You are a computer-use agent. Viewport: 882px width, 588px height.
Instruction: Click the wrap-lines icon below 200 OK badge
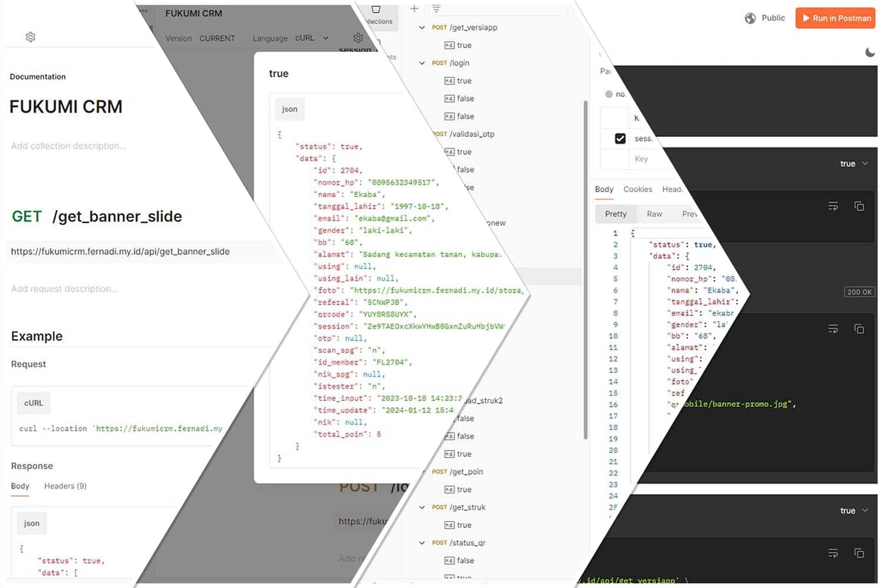833,329
